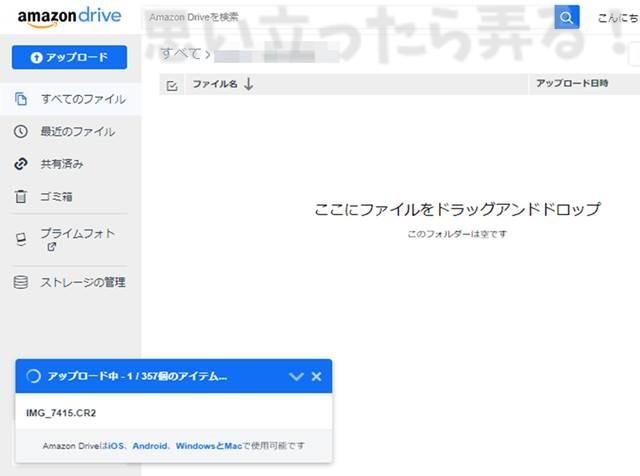The width and height of the screenshot is (640, 476).
Task: Open the WindowsとMac app link
Action: [209, 446]
